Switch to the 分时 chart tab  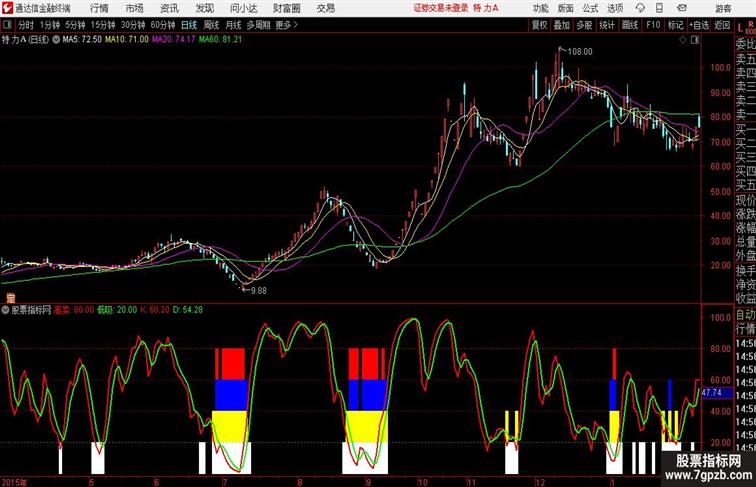(x=26, y=25)
